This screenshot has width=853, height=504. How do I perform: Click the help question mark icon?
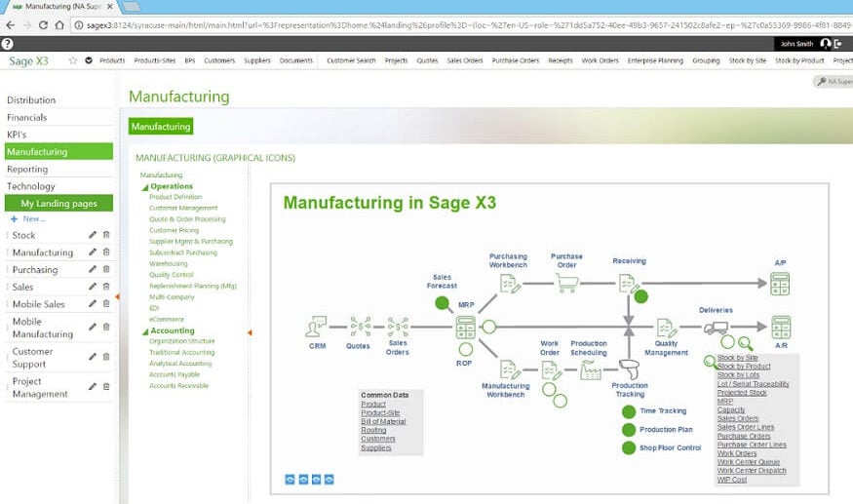point(8,44)
